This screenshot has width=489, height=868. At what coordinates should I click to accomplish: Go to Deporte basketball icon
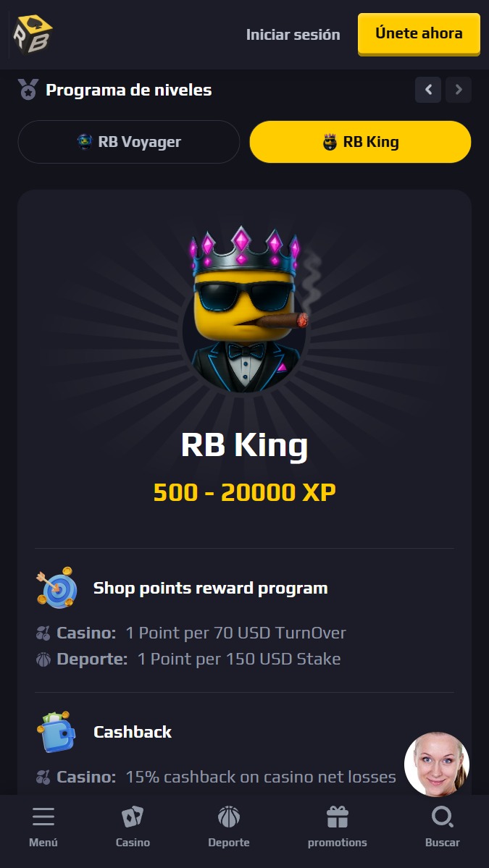229,817
